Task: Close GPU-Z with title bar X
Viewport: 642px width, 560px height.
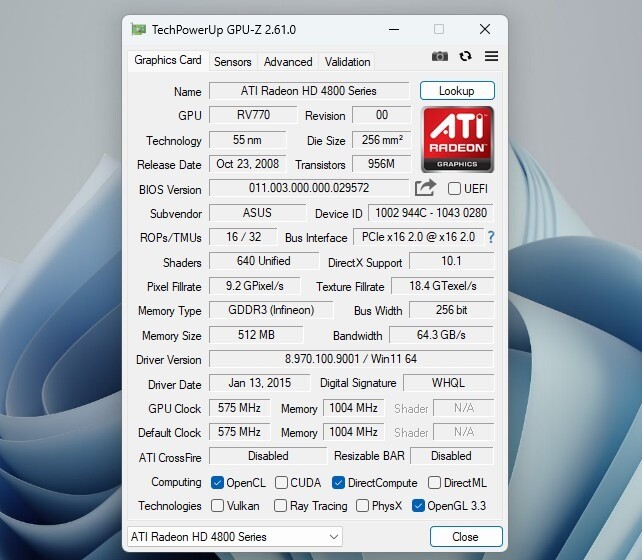Action: coord(485,29)
